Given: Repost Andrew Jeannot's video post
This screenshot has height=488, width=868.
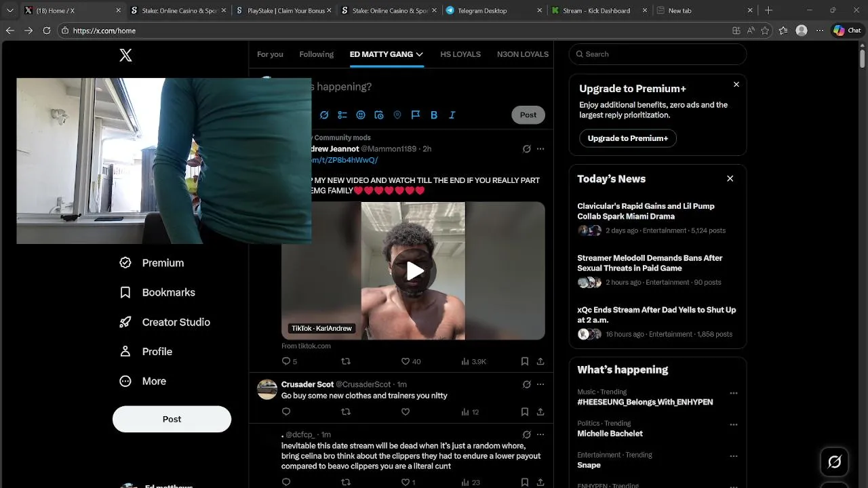Looking at the screenshot, I should (346, 362).
